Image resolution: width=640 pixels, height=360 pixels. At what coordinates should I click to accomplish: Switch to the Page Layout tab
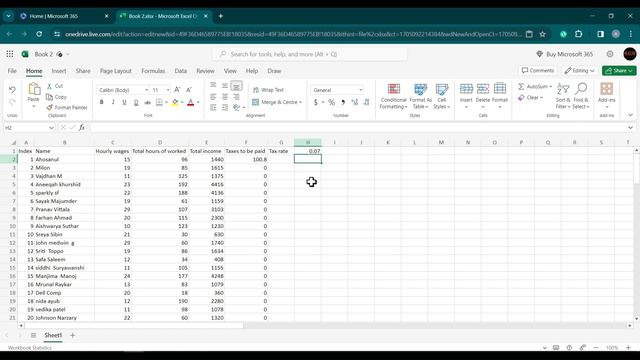(x=116, y=71)
